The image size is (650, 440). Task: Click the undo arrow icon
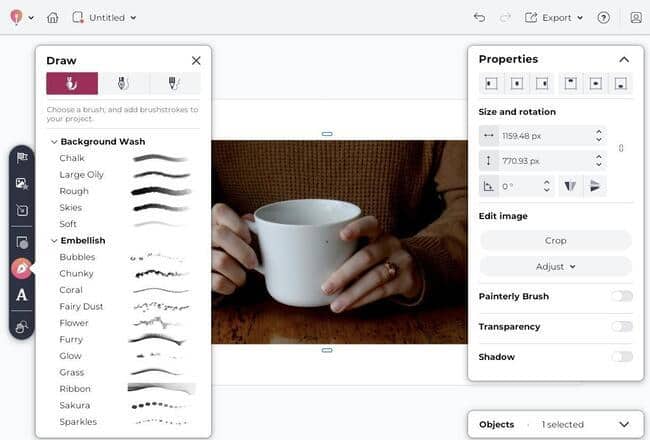pos(479,17)
